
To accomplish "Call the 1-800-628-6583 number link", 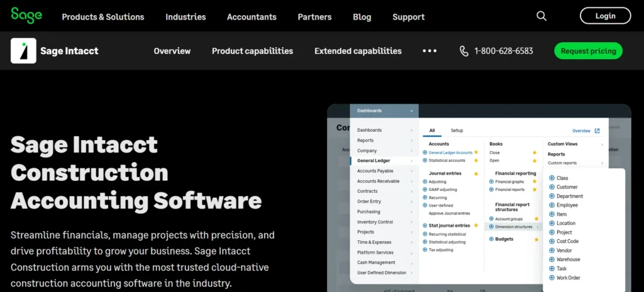I will click(x=504, y=51).
